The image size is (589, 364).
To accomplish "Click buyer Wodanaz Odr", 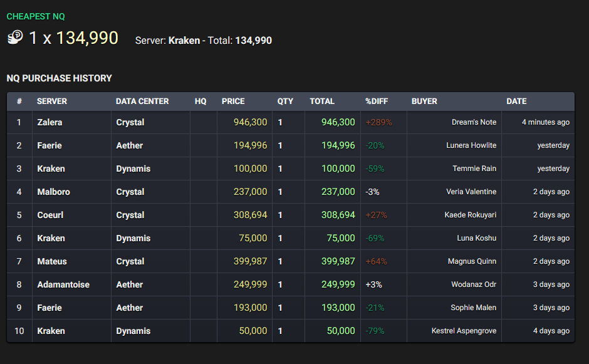I will 474,284.
